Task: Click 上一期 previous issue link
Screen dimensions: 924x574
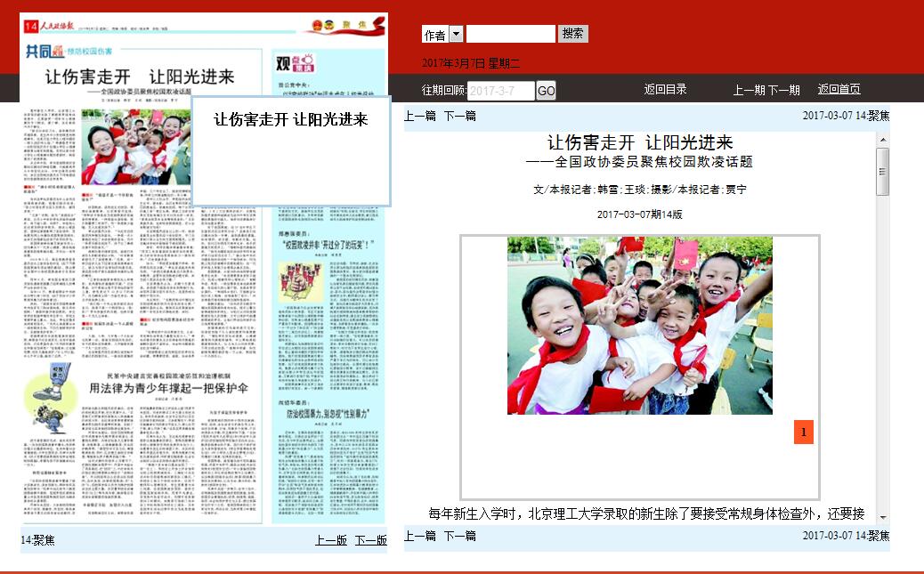Action: click(x=749, y=90)
